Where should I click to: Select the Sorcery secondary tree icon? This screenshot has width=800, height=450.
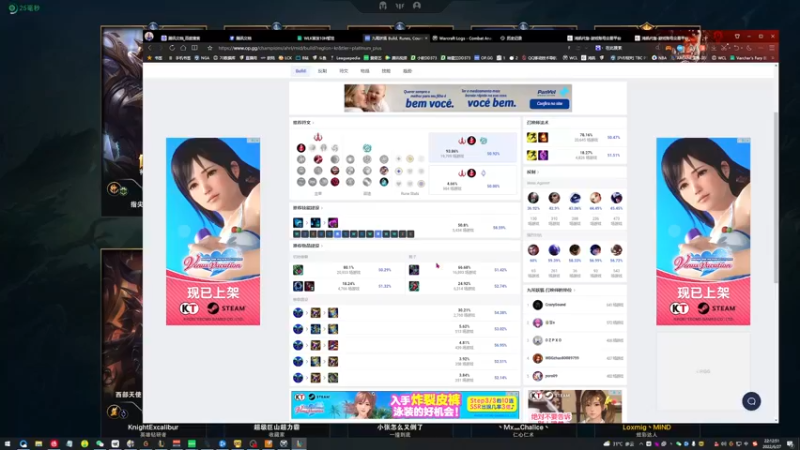point(367,148)
